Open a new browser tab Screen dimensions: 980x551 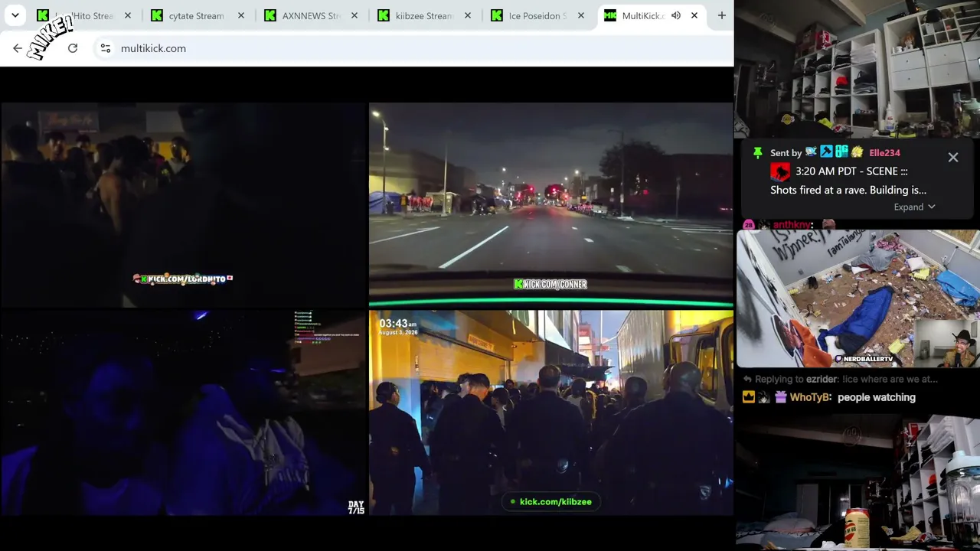coord(721,15)
